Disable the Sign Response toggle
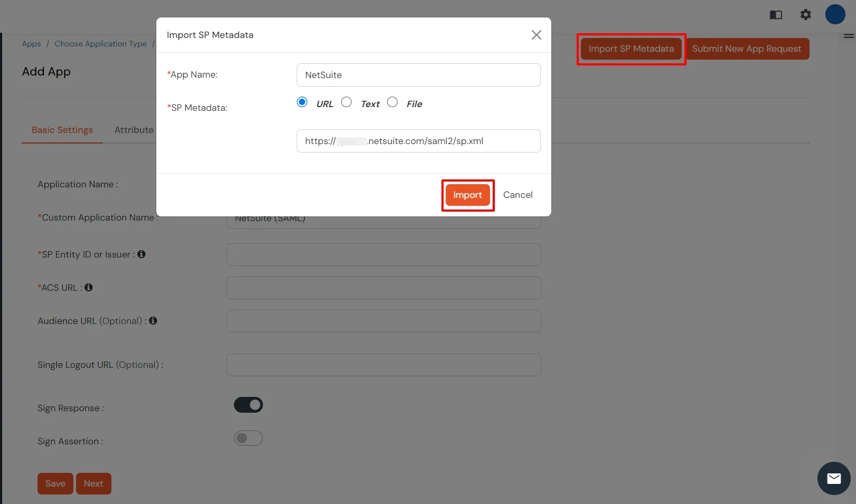The width and height of the screenshot is (856, 504). 248,405
